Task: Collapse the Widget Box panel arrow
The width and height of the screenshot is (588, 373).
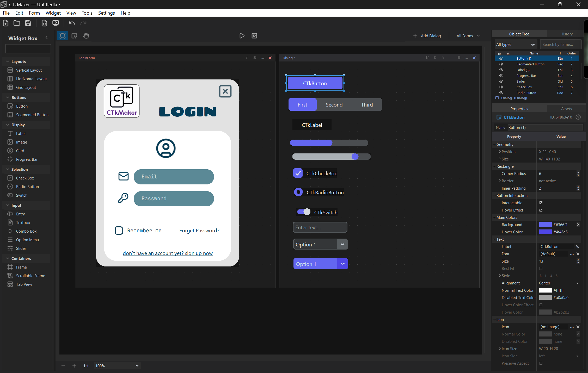Action: point(47,38)
